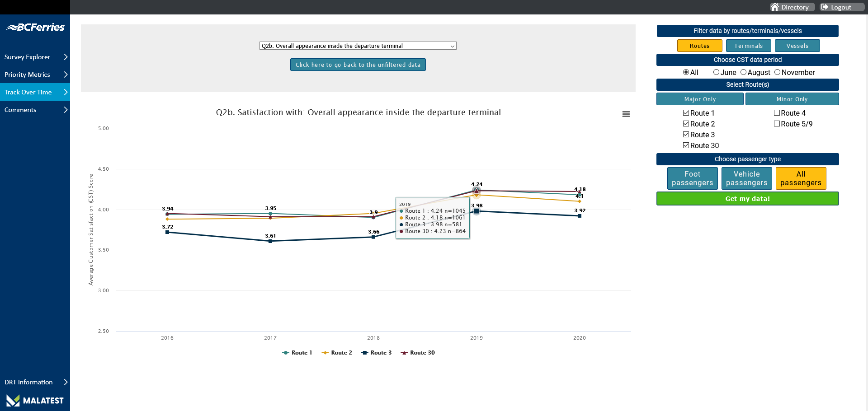Click the Filter data by routes/terminals/vessels header
The image size is (868, 411).
point(747,31)
